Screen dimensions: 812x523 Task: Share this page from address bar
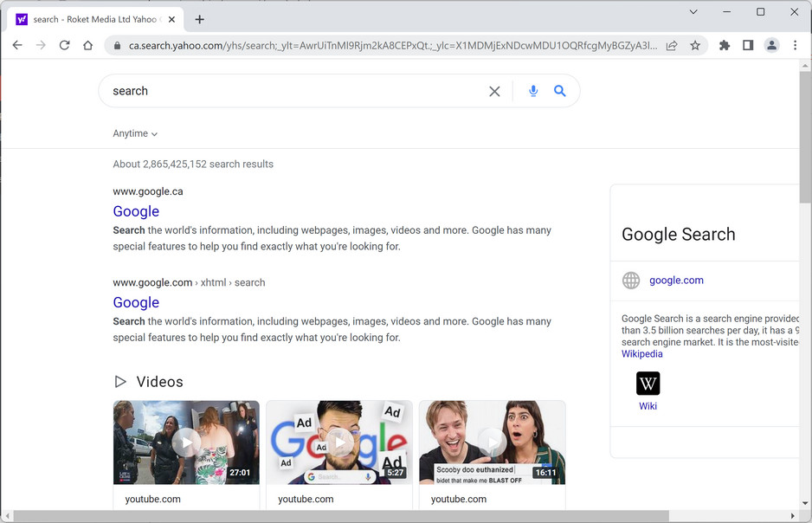pyautogui.click(x=672, y=46)
